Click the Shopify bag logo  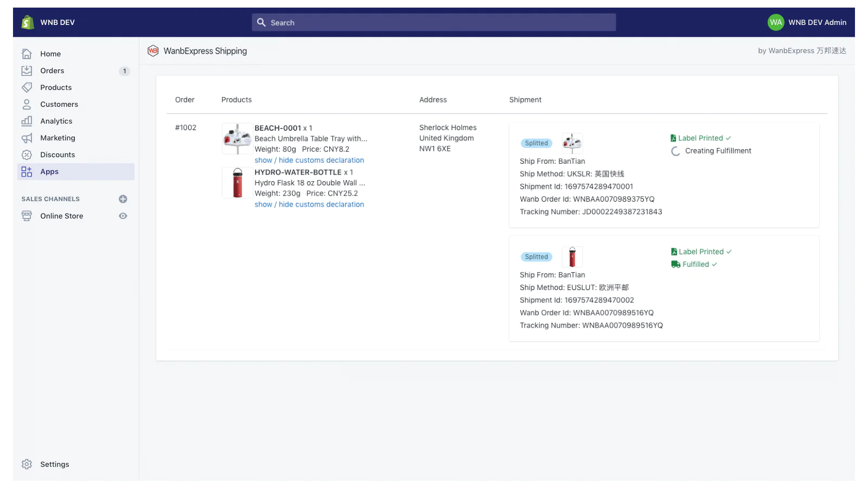(28, 22)
